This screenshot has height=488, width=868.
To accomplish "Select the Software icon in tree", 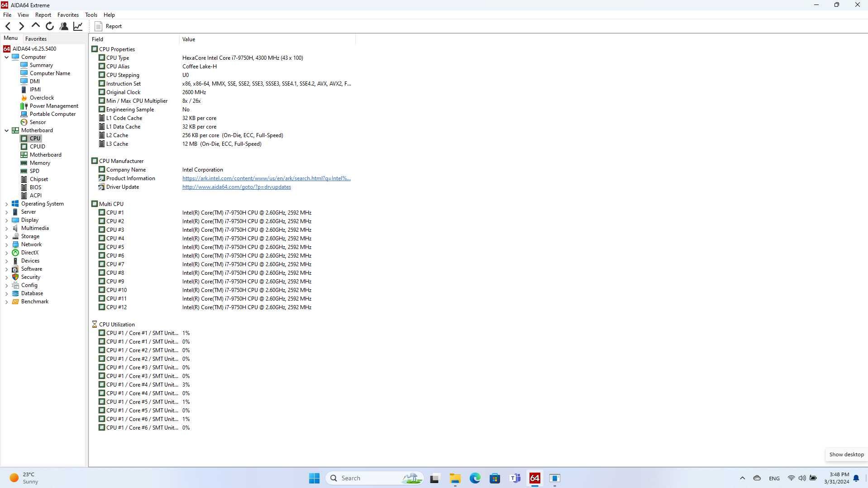I will pos(15,269).
